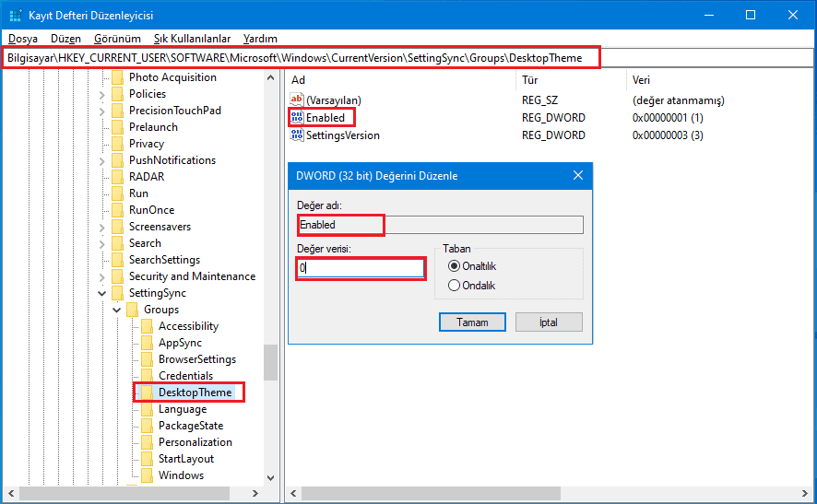Click the Accessibility folder icon
The height and width of the screenshot is (504, 817).
148,326
